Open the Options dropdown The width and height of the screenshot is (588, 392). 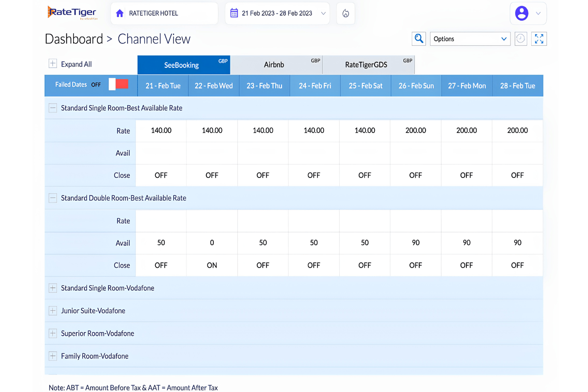pyautogui.click(x=470, y=39)
